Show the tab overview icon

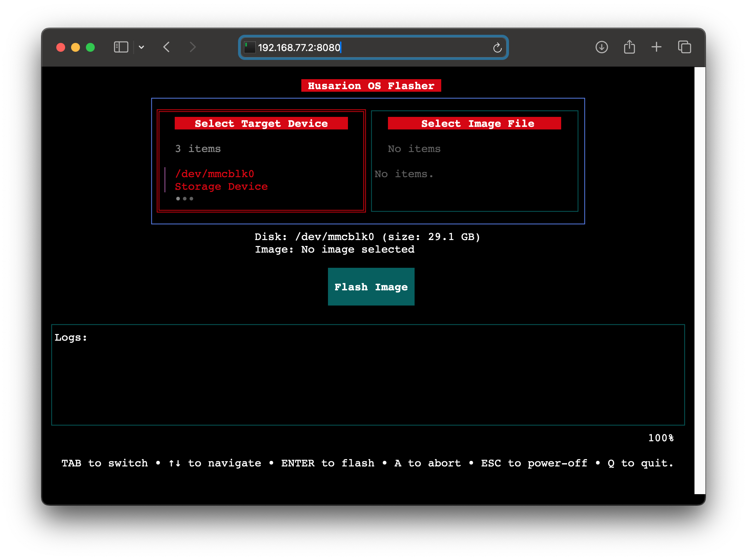point(684,47)
